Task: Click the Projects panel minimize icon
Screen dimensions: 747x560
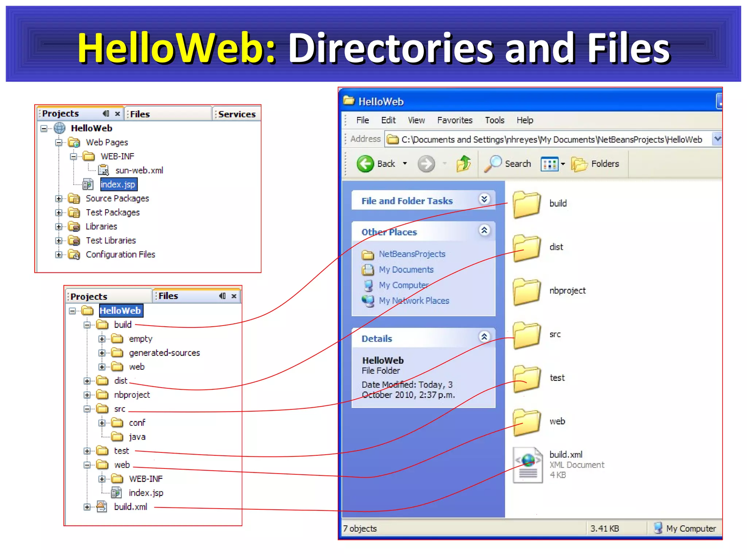Action: tap(106, 114)
